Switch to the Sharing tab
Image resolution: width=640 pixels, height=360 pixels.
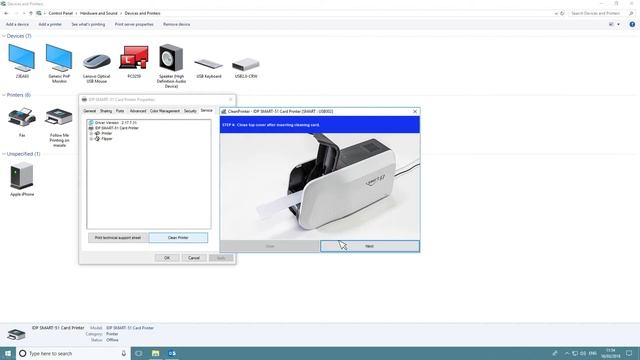click(106, 111)
